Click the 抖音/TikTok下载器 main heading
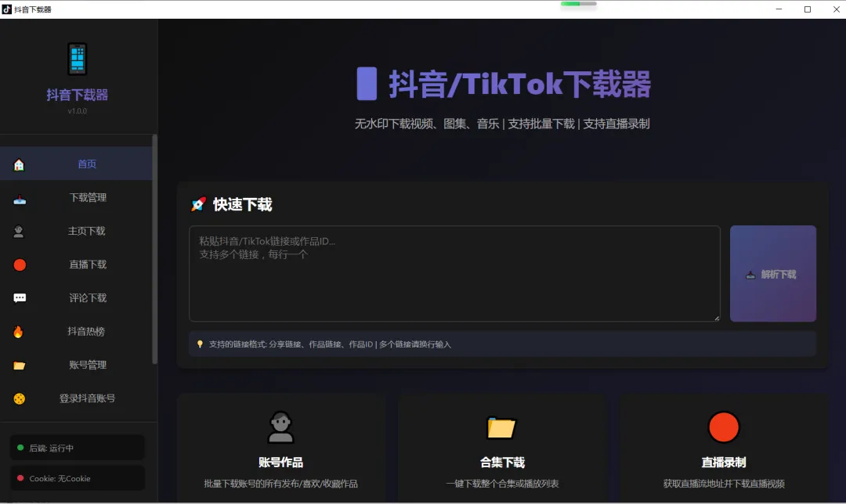 coord(519,84)
